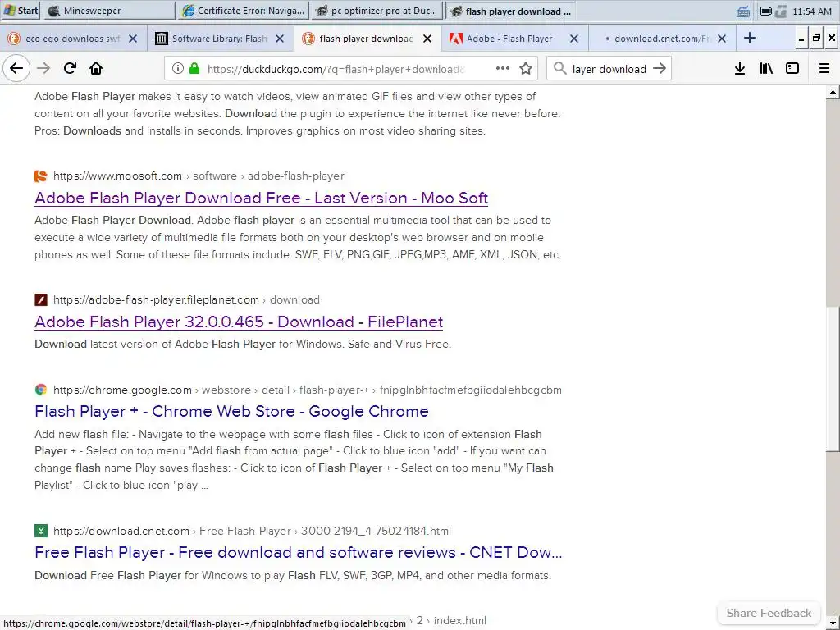The image size is (840, 630).
Task: Click the 'layer download' search field
Action: (609, 69)
